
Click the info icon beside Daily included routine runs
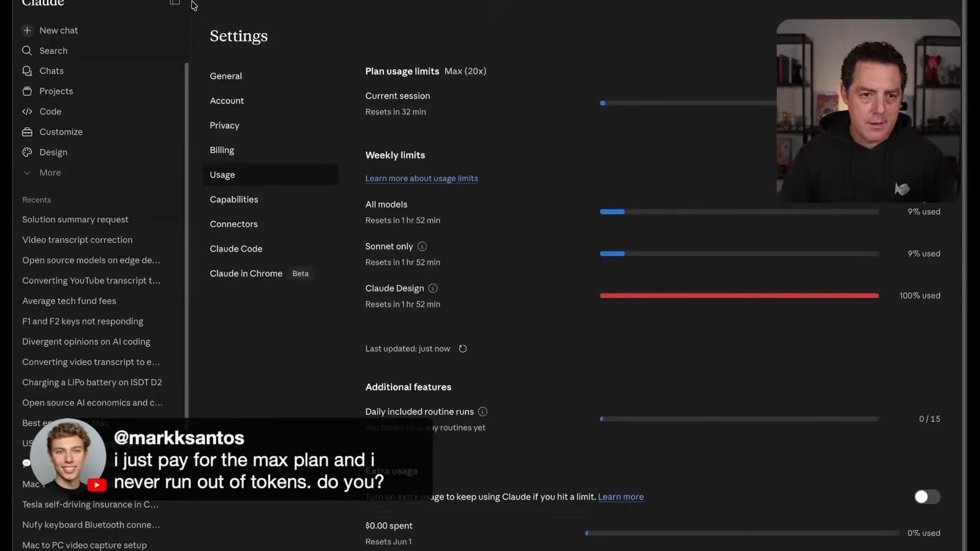pos(483,411)
